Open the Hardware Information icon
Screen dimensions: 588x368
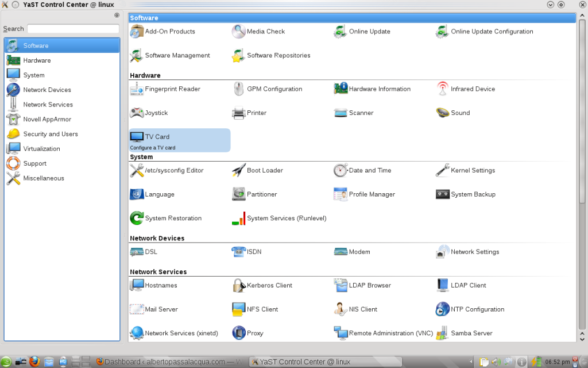[x=341, y=89]
